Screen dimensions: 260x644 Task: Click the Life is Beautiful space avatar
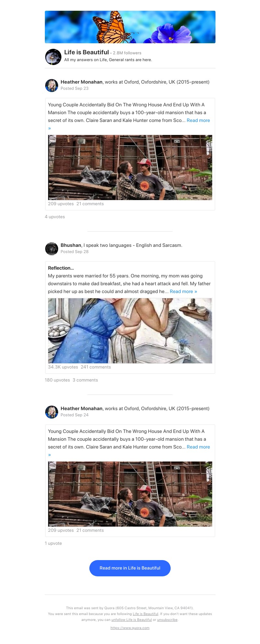tap(53, 57)
